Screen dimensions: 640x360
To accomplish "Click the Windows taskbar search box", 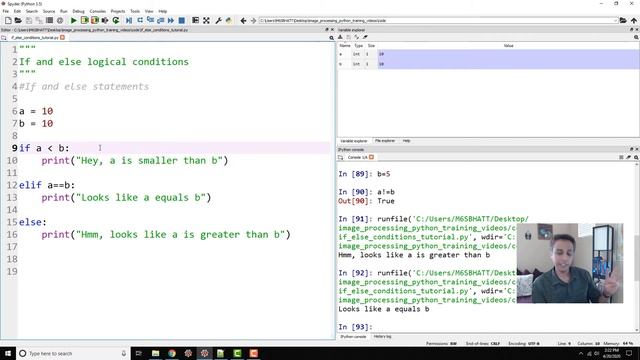I will [x=73, y=353].
